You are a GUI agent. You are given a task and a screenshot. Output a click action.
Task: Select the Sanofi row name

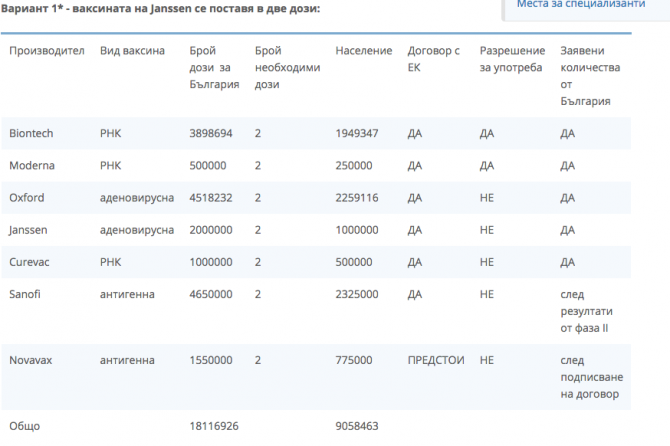click(x=26, y=294)
